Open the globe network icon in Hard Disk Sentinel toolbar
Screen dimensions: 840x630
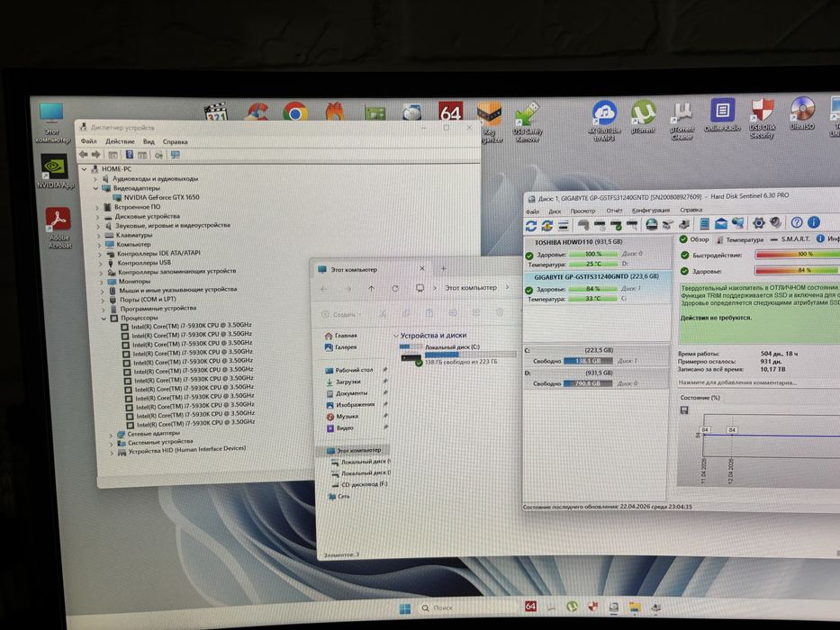click(x=652, y=224)
